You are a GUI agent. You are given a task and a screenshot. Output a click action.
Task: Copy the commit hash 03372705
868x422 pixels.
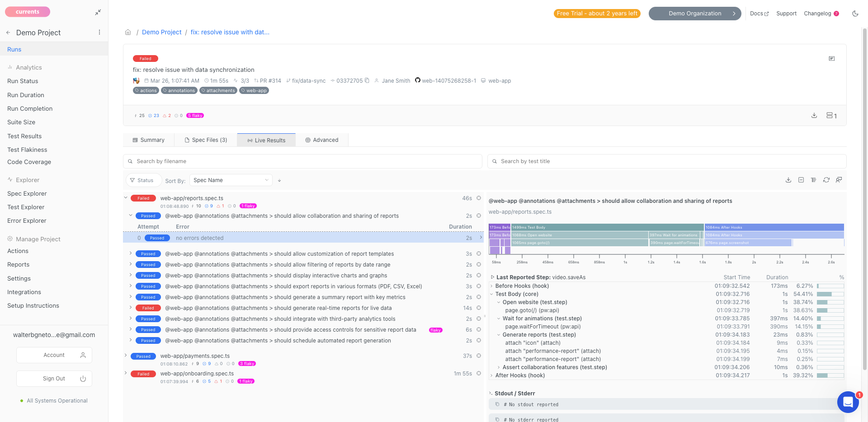pyautogui.click(x=367, y=80)
